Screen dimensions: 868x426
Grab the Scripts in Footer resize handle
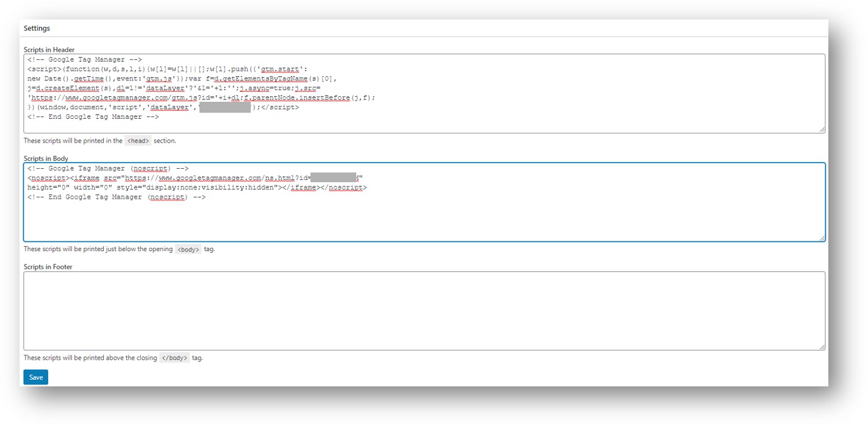(822, 347)
